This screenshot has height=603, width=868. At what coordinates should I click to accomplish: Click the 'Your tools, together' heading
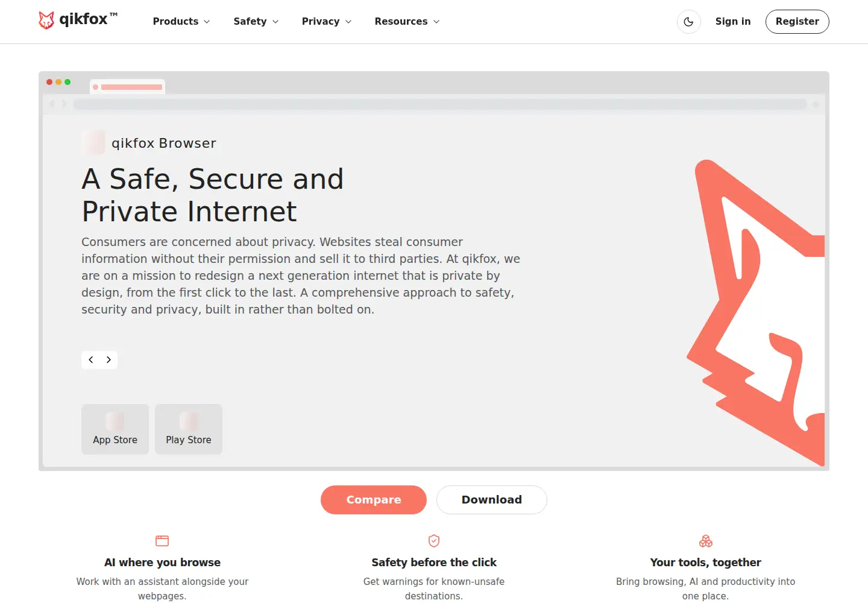(706, 563)
